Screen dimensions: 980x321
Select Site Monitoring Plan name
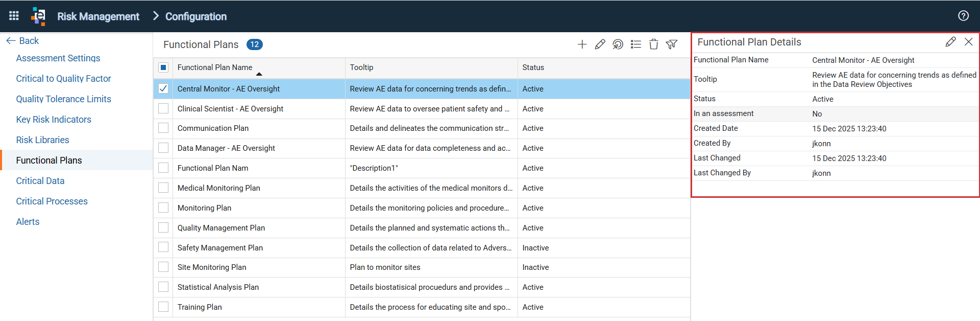pyautogui.click(x=212, y=267)
